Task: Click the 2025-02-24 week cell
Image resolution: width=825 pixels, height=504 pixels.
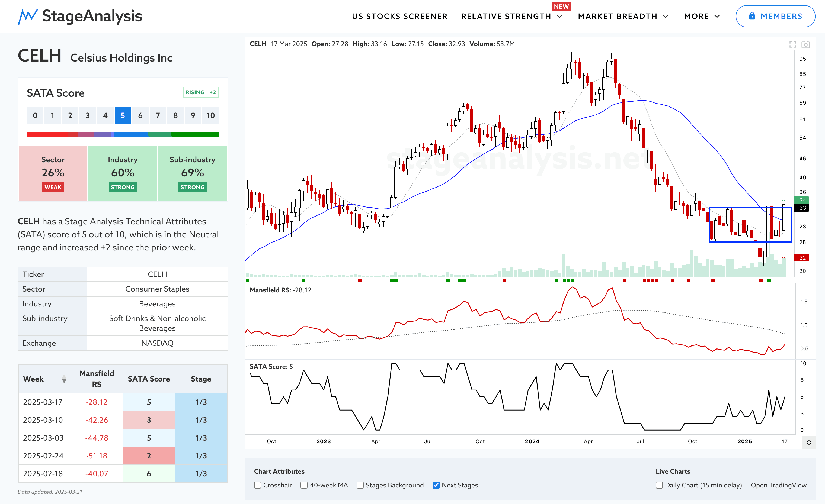Action: [x=44, y=456]
